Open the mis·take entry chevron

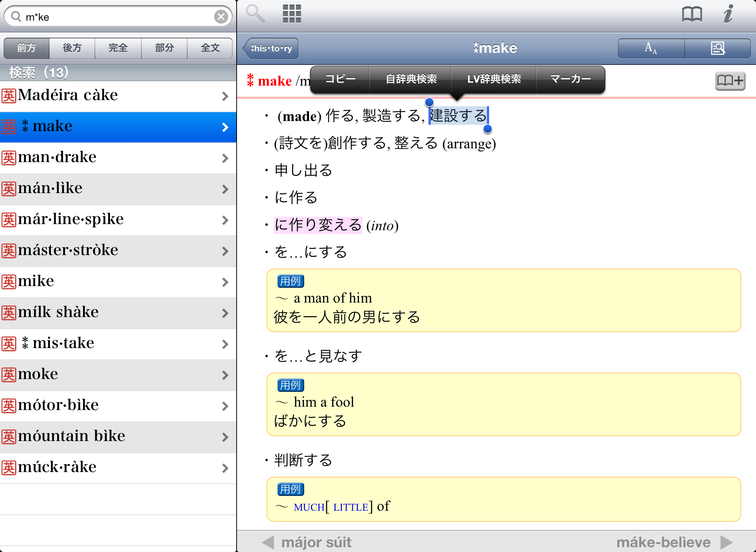coord(225,344)
